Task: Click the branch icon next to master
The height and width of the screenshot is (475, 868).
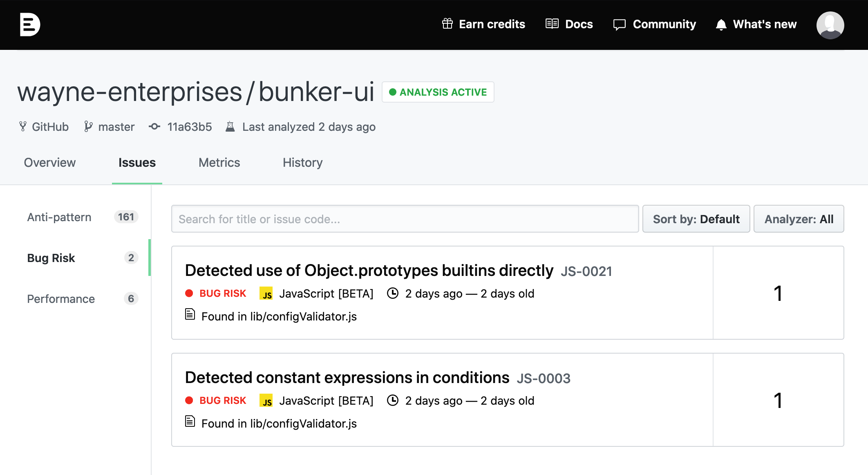Action: coord(88,126)
